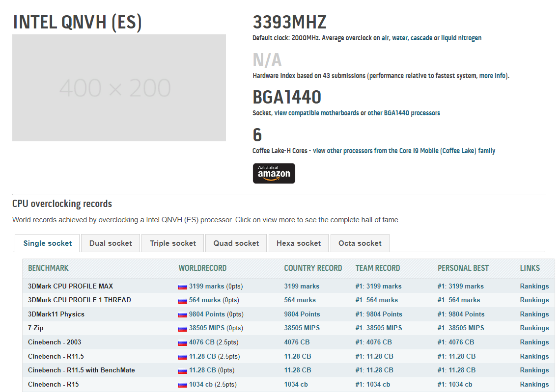Open the Triple socket tab
This screenshot has width=559, height=392.
point(173,243)
